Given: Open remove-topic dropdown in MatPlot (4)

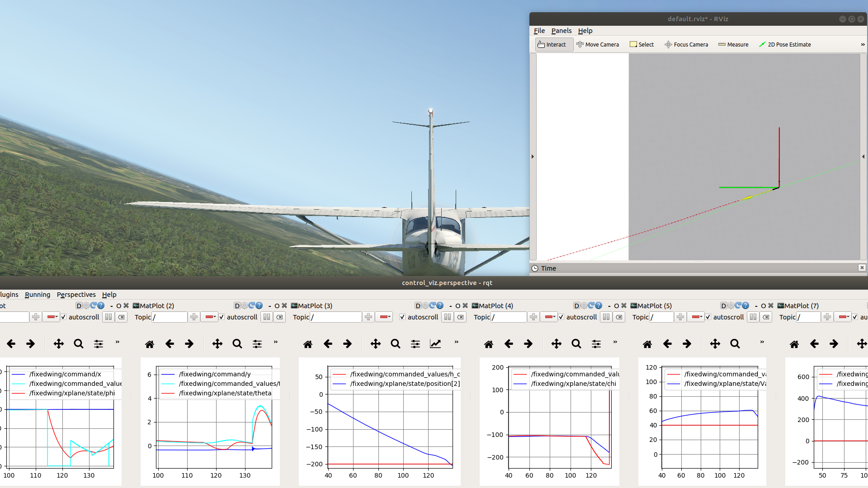Looking at the screenshot, I should [549, 317].
